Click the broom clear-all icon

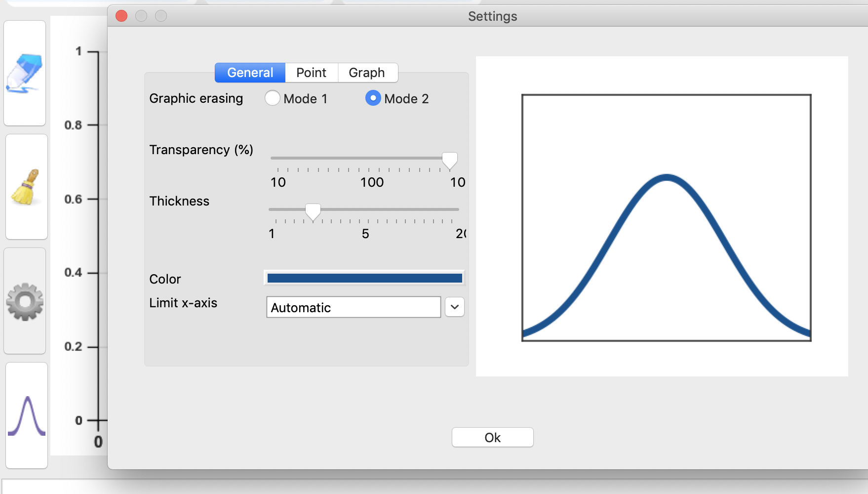(26, 187)
